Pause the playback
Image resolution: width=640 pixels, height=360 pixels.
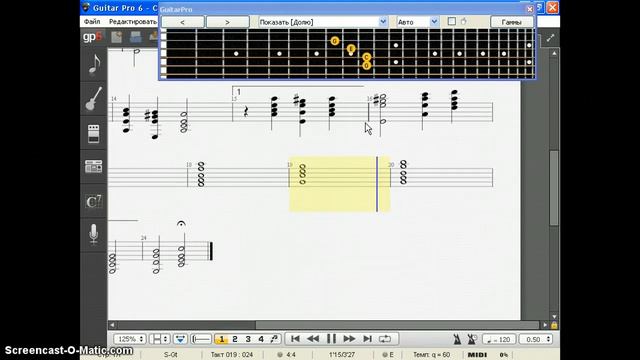tap(331, 339)
